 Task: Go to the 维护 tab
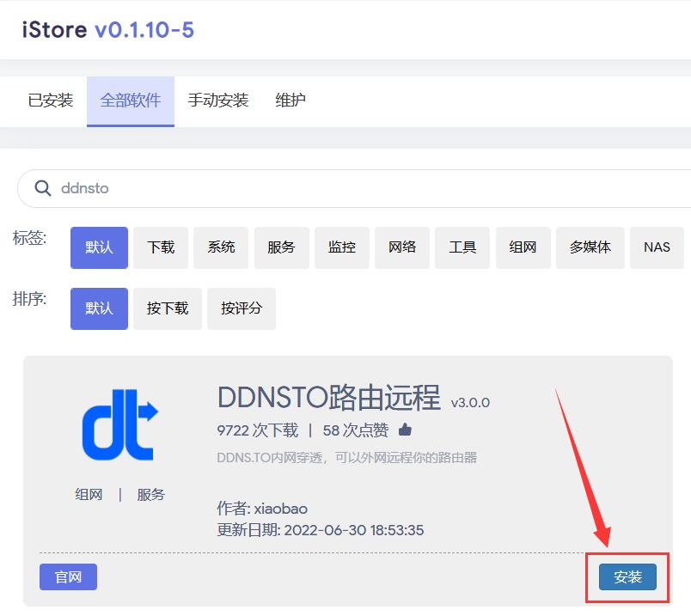pyautogui.click(x=290, y=101)
